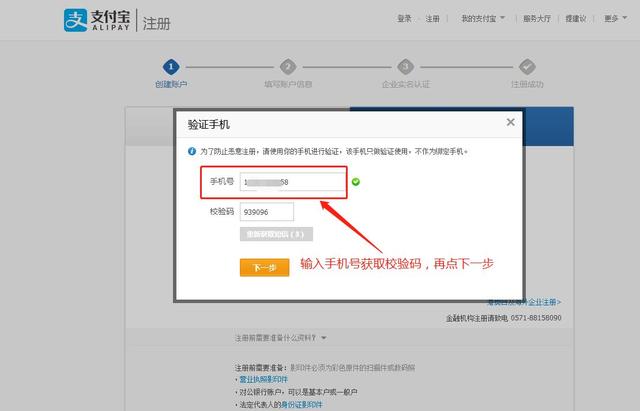The height and width of the screenshot is (411, 640).
Task: Click the 验证手机 dialog title
Action: 209,124
